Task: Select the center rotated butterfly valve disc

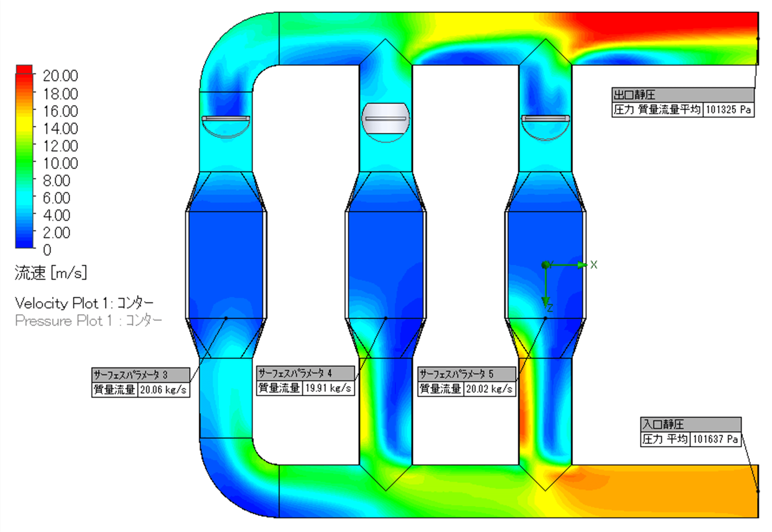Action: (x=386, y=119)
